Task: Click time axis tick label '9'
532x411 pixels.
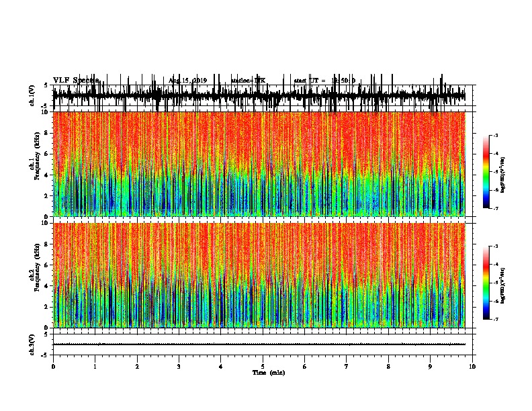Action: [430, 367]
